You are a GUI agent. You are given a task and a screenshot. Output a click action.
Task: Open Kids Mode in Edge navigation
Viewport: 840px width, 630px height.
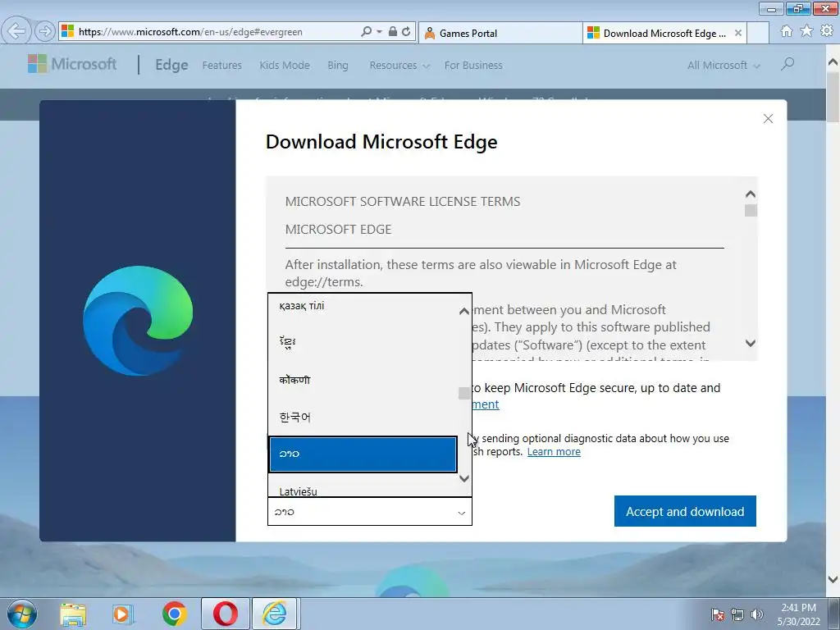click(285, 66)
